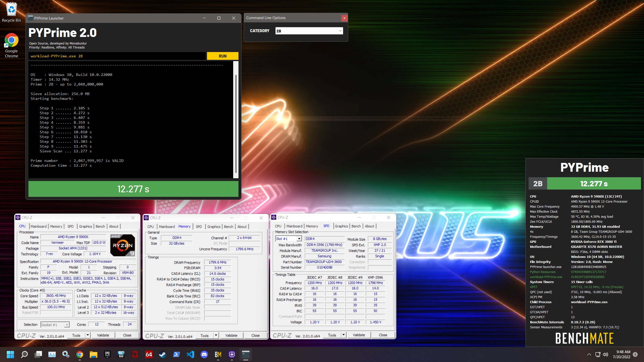Show hidden system tray icons
644x362 pixels.
(589, 354)
